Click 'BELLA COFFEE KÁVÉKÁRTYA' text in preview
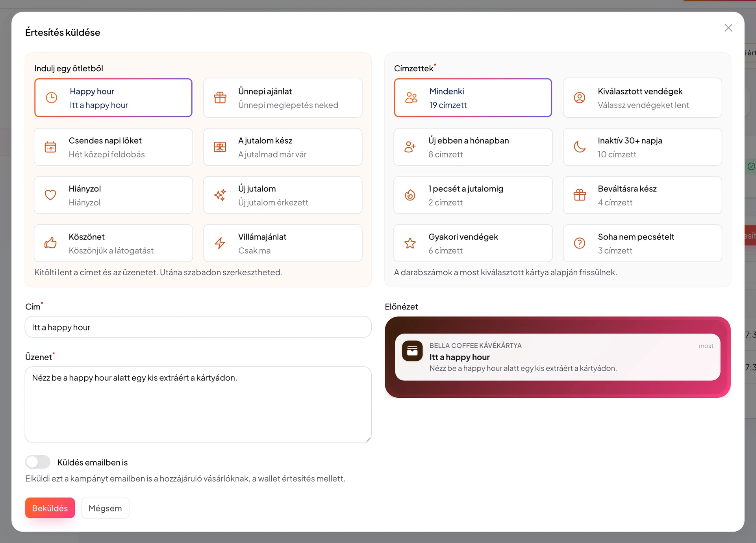The image size is (756, 543). 475,345
